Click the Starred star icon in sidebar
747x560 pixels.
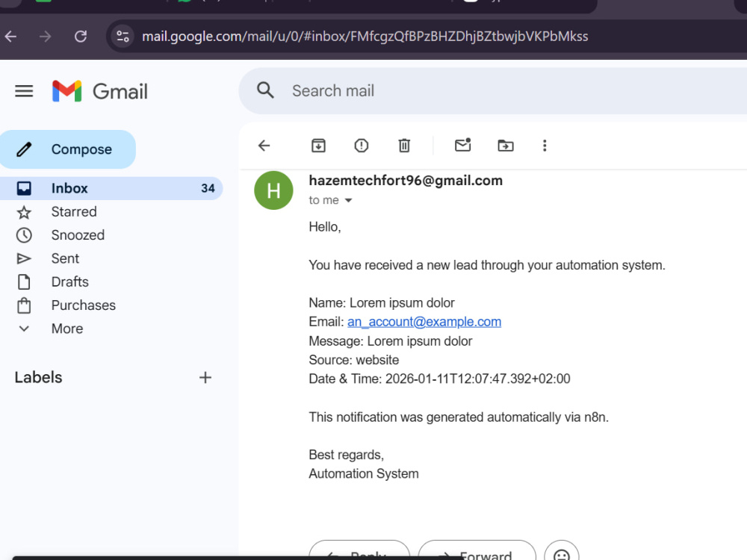tap(24, 212)
